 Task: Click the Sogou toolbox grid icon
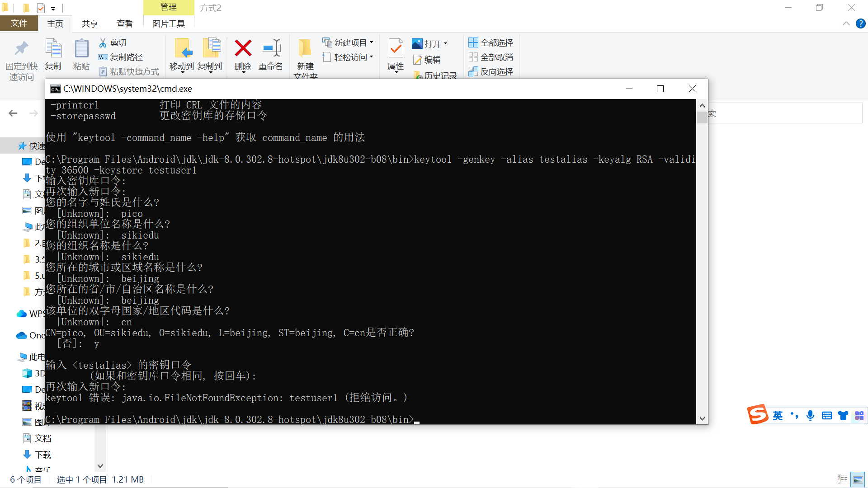coord(859,415)
